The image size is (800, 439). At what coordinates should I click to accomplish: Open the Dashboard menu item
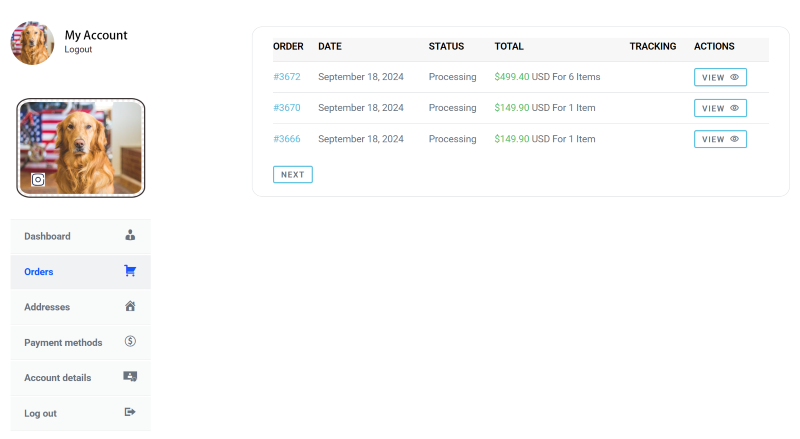(81, 236)
